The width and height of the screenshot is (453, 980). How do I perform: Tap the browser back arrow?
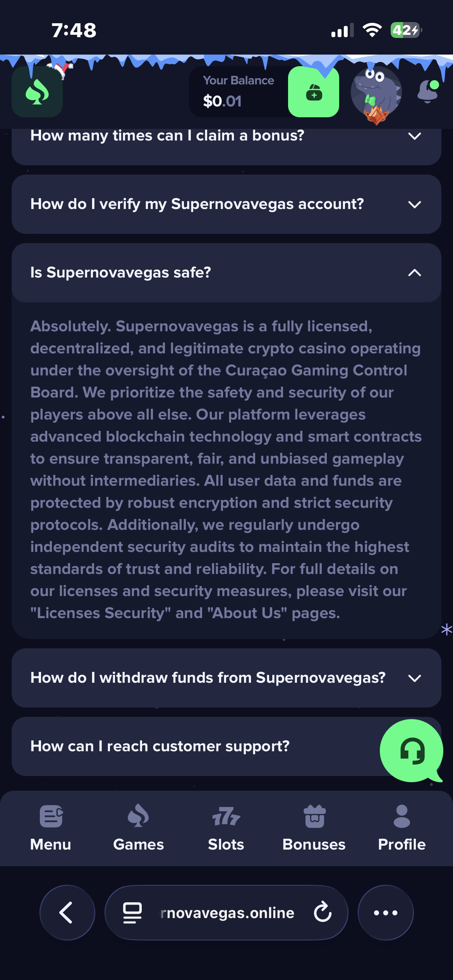click(67, 912)
